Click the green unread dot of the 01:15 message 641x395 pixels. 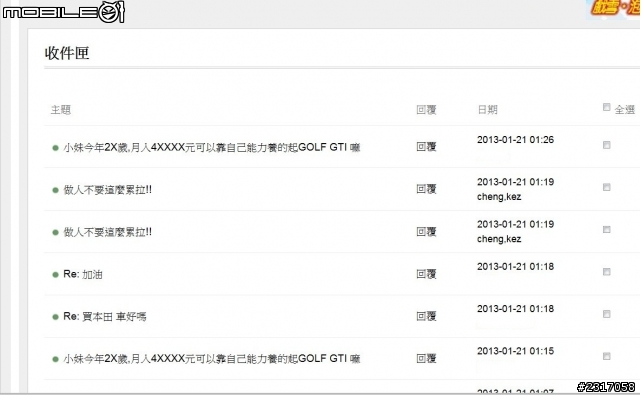point(56,359)
